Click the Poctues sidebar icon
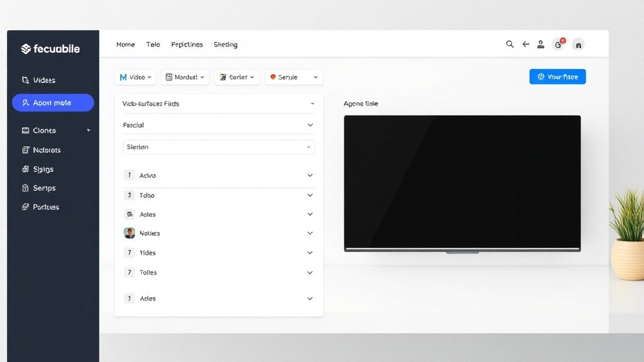Screen dimensions: 644x362 [x=25, y=207]
